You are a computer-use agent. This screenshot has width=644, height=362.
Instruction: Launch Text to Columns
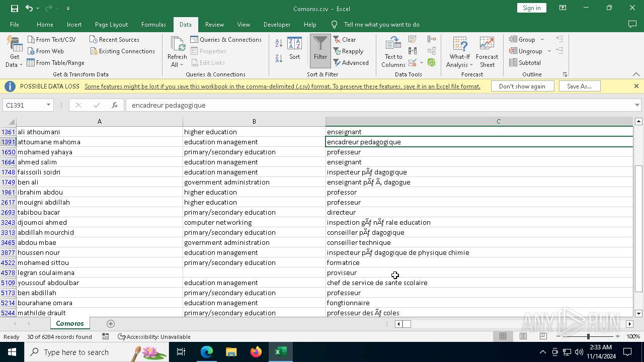(x=393, y=52)
